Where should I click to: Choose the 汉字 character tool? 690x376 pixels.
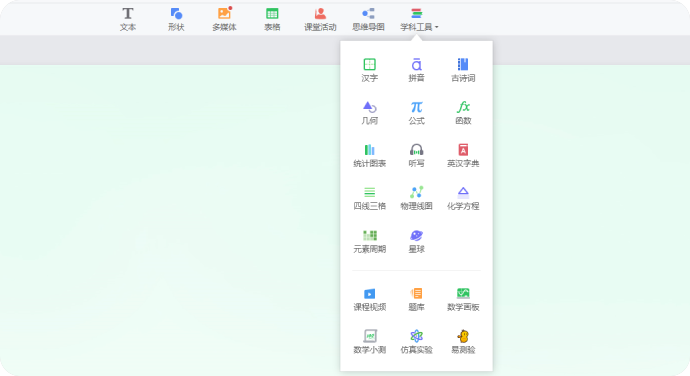[x=370, y=70]
